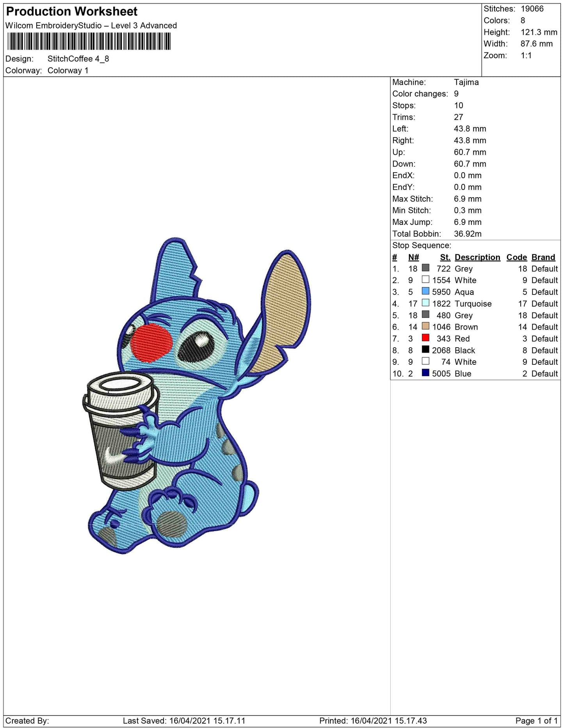This screenshot has height=728, width=564.
Task: Click the "Black" description in row 8
Action: 465,351
